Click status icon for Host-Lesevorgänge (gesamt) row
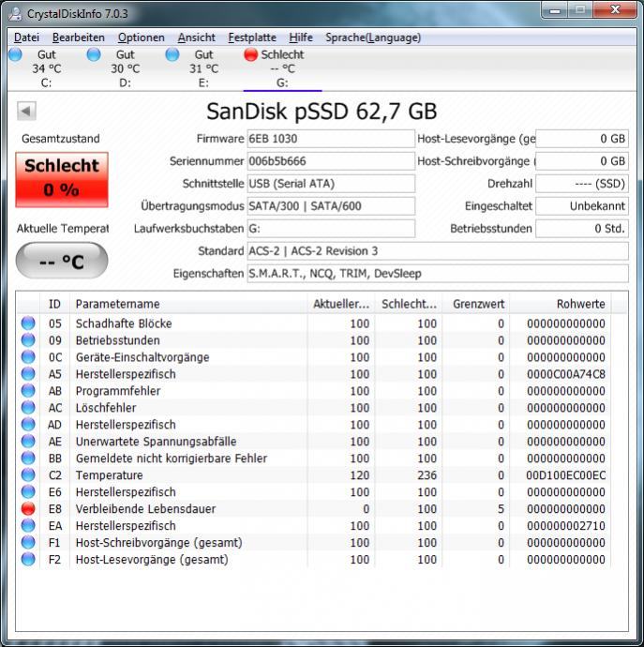This screenshot has width=644, height=647. pyautogui.click(x=28, y=560)
